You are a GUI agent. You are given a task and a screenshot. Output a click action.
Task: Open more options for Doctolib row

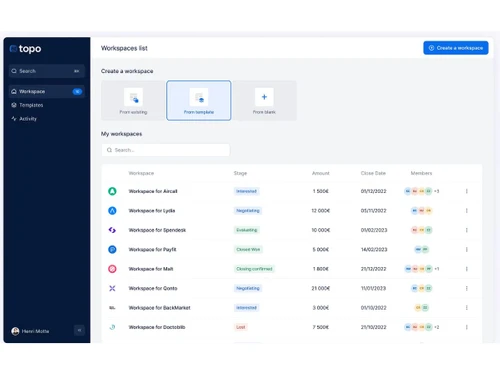[467, 327]
